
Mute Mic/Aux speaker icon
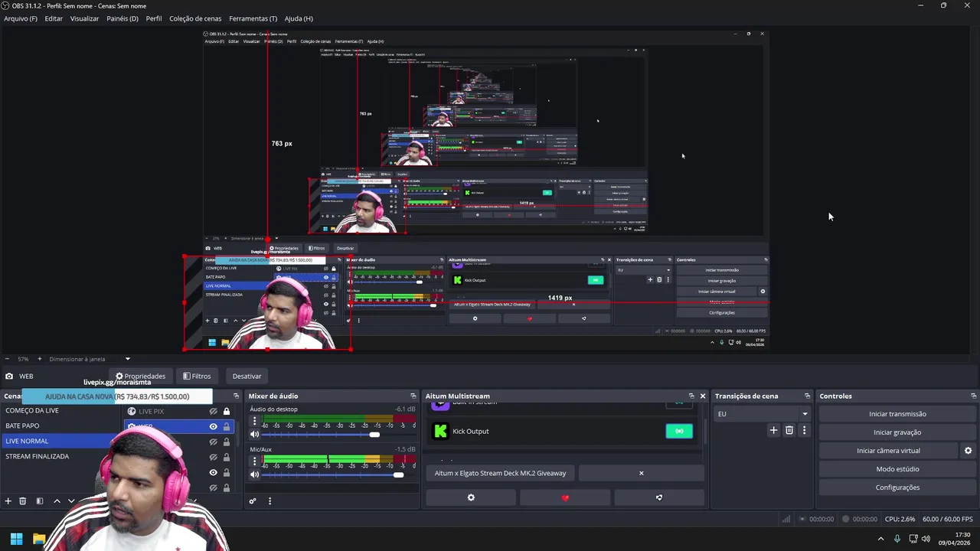(x=254, y=474)
